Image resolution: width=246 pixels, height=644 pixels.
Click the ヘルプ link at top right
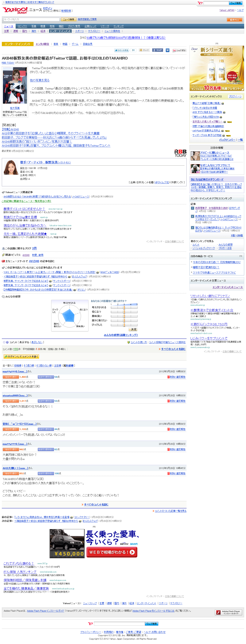pyautogui.click(x=240, y=10)
